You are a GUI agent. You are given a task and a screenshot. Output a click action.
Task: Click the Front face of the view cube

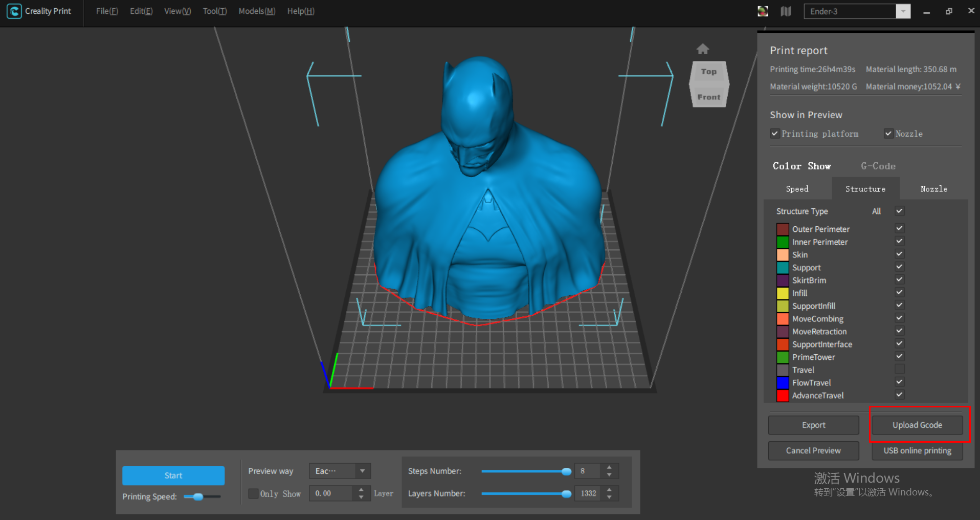[x=708, y=97]
